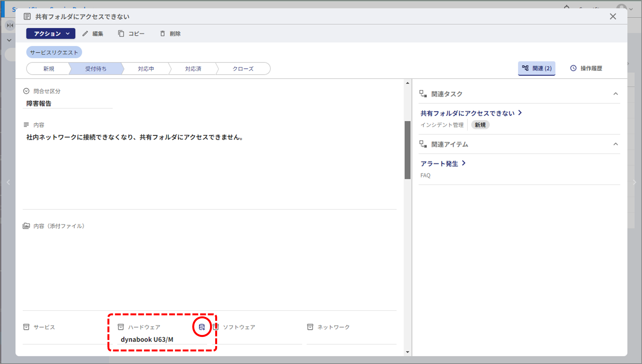Image resolution: width=642 pixels, height=364 pixels.
Task: Collapse the 関連タスク section chevron
Action: coord(616,94)
